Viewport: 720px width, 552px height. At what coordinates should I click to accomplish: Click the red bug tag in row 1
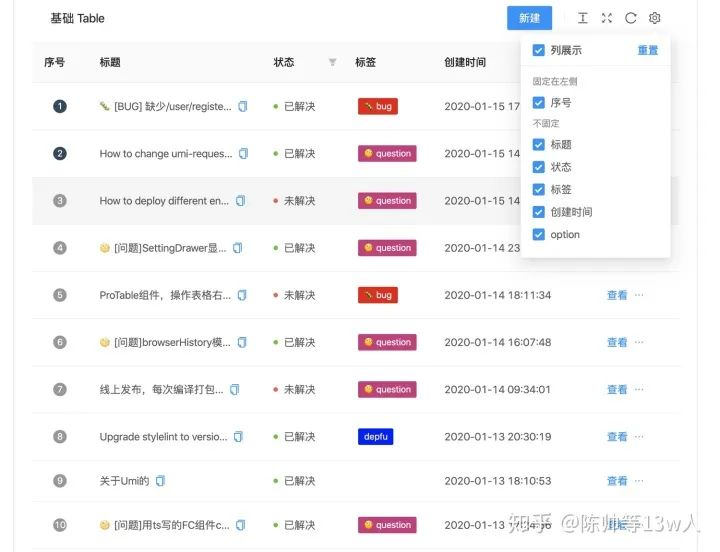click(378, 107)
